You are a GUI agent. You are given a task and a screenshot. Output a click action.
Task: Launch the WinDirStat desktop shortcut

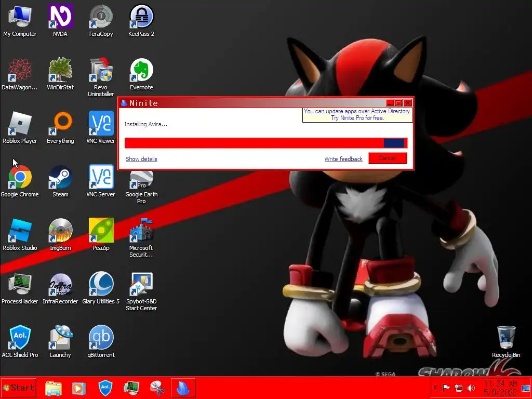click(x=60, y=74)
